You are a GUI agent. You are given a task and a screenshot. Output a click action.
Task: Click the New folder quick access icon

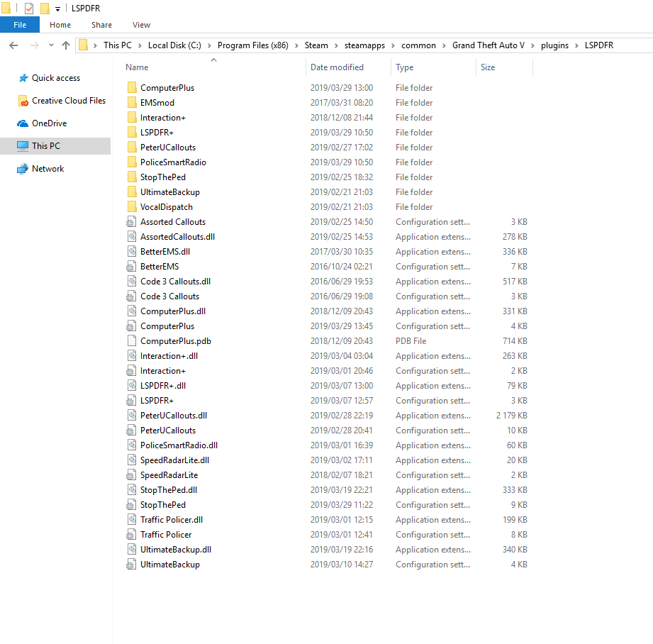coord(45,9)
